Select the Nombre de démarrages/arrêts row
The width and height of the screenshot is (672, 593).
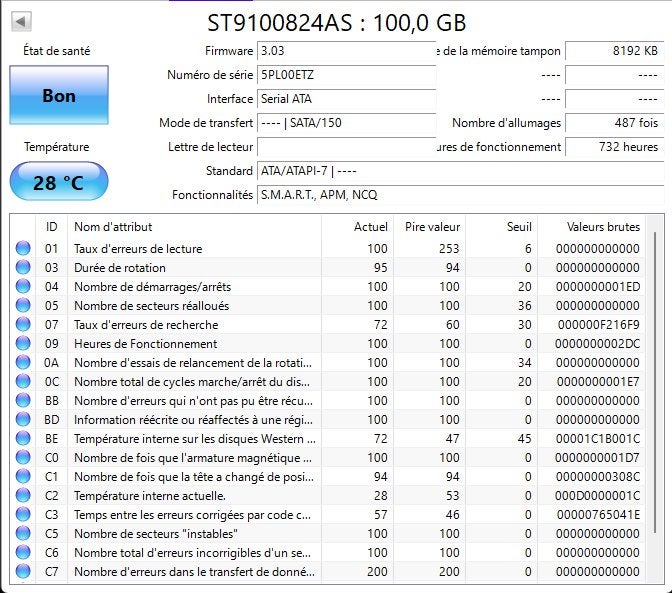[x=328, y=286]
